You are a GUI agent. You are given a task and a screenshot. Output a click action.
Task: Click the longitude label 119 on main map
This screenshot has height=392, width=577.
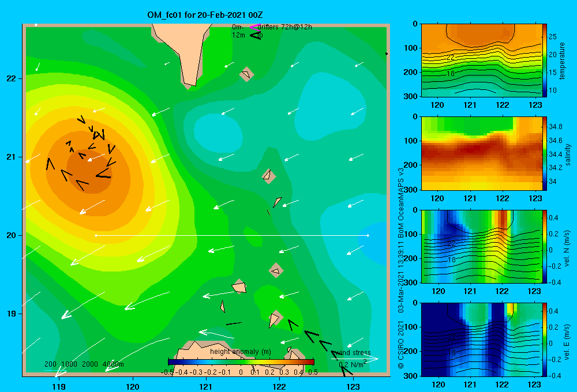tap(59, 386)
